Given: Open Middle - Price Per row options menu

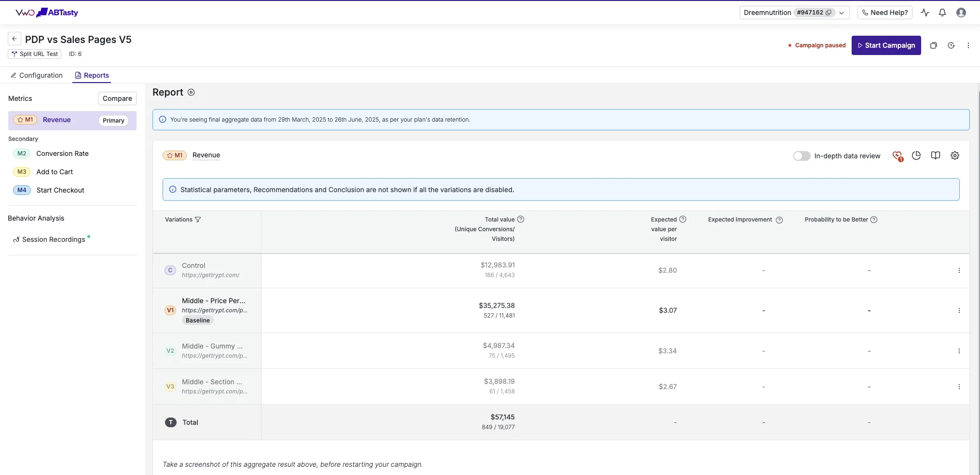Looking at the screenshot, I should click(959, 310).
